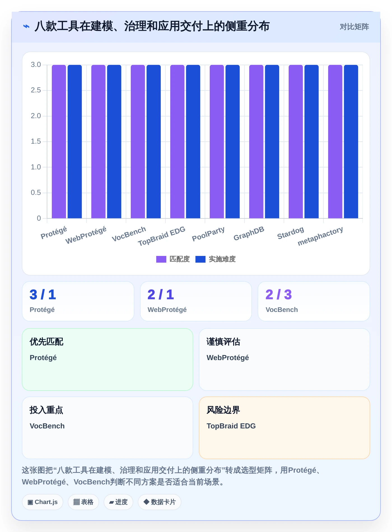Click the VocBench text in 投入重点 card
The height and width of the screenshot is (532, 392).
47,426
